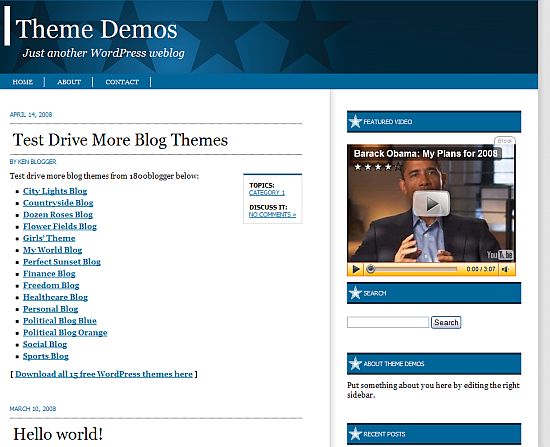The image size is (550, 447).
Task: Open the Social Blog link
Action: (45, 344)
